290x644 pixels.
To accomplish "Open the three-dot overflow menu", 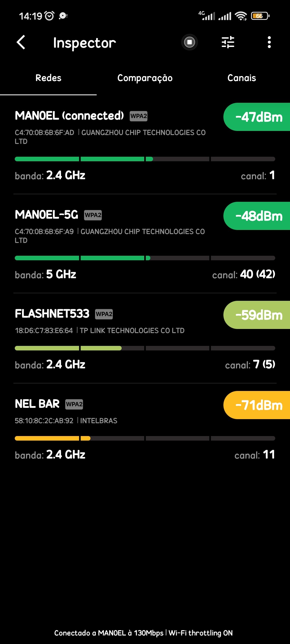I will (x=269, y=42).
